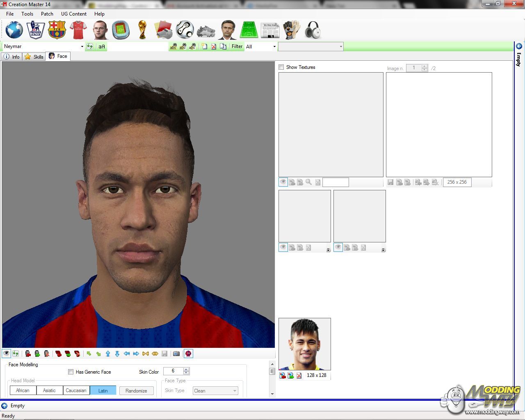Image resolution: width=525 pixels, height=420 pixels.
Task: Open the globe Countries editor icon
Action: point(14,30)
